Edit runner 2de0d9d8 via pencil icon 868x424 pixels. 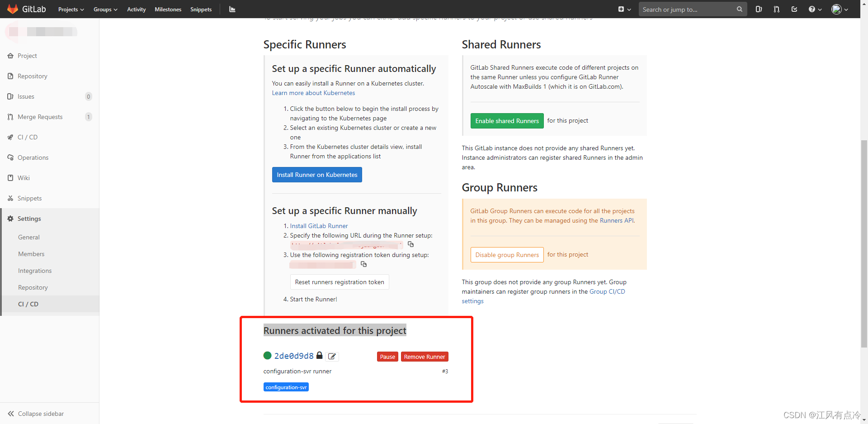pos(332,357)
